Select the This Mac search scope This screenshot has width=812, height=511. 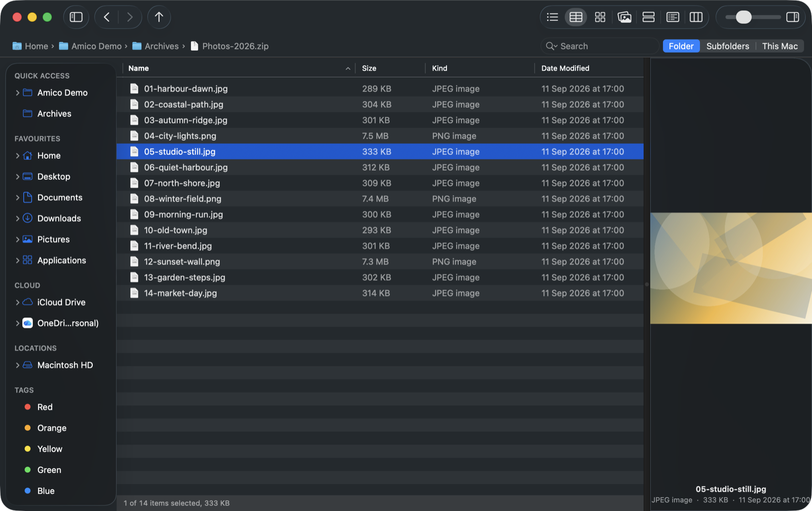coord(780,46)
